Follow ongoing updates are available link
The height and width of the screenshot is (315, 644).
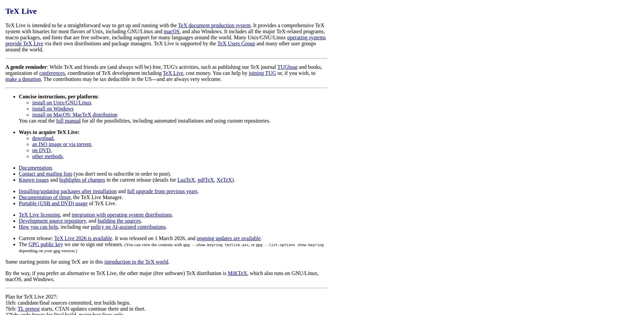point(229,238)
